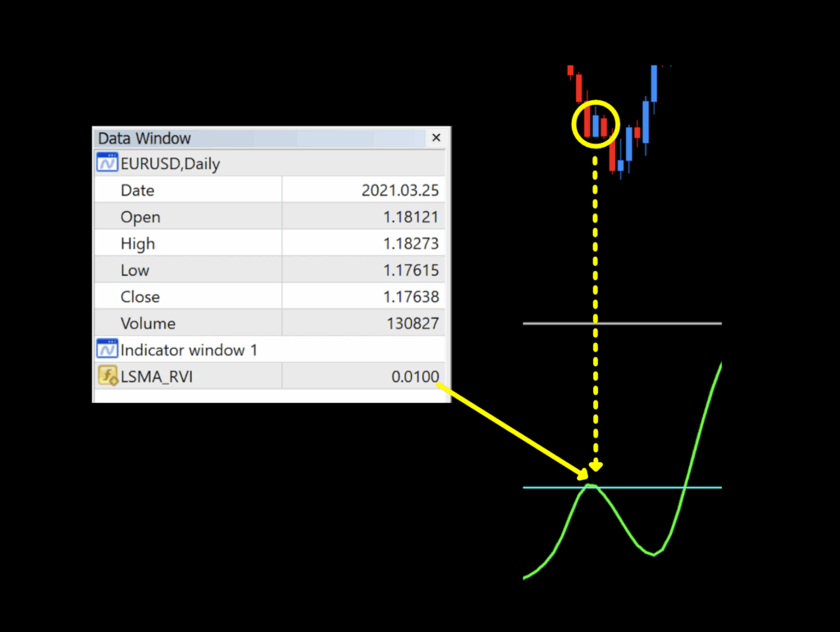Click the Date value 2021.03.25

tap(399, 190)
